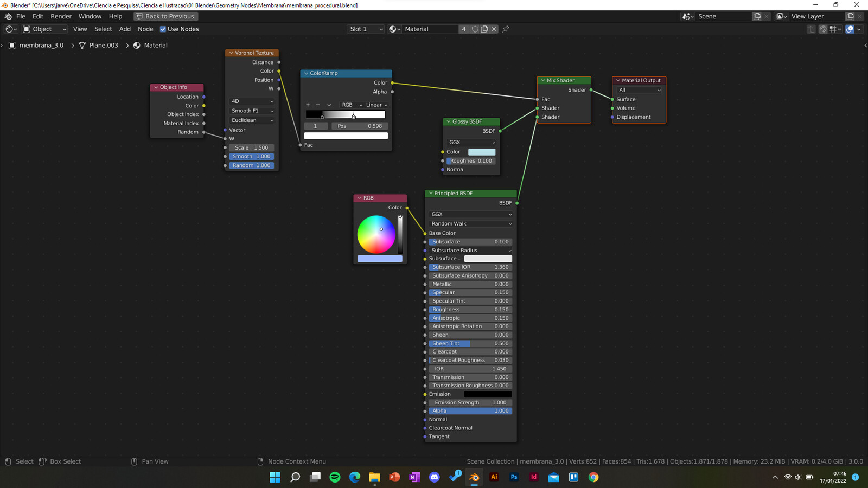The height and width of the screenshot is (488, 868).
Task: Open the Edit menu
Action: pos(38,16)
